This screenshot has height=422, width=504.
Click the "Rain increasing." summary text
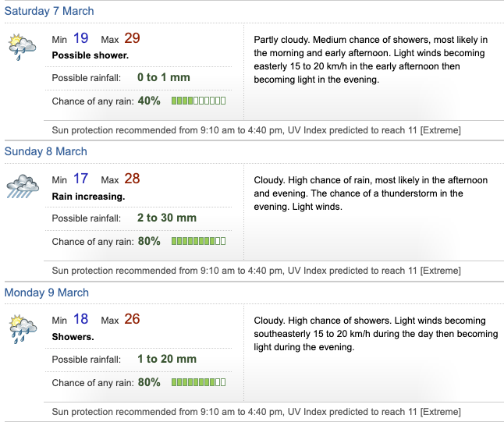click(x=88, y=197)
